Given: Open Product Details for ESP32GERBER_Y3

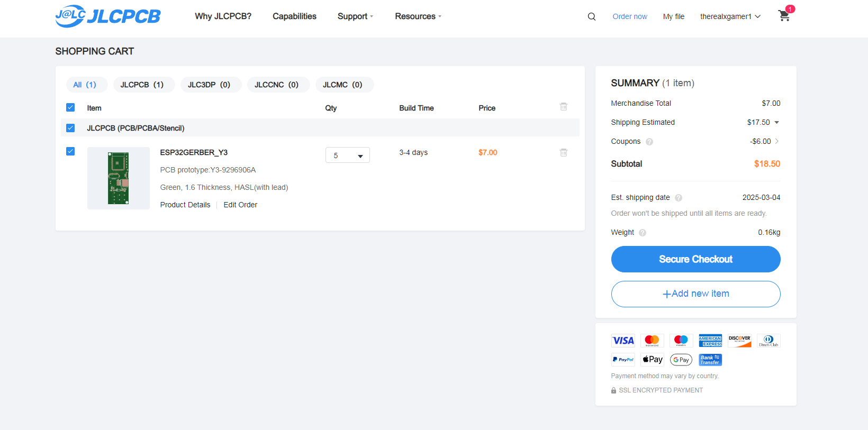Looking at the screenshot, I should click(185, 205).
